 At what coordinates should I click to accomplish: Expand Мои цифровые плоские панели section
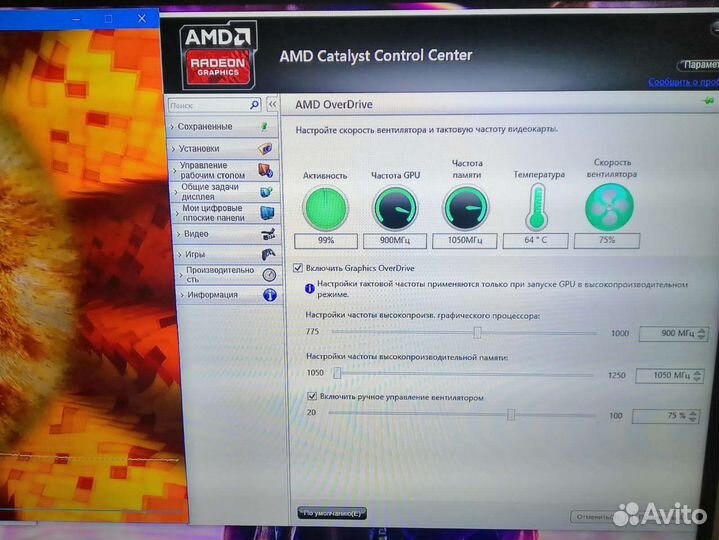(226, 213)
